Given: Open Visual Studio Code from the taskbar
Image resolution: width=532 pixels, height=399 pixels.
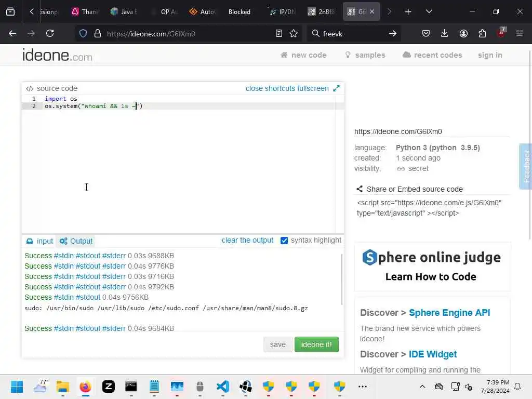Looking at the screenshot, I should point(222,387).
